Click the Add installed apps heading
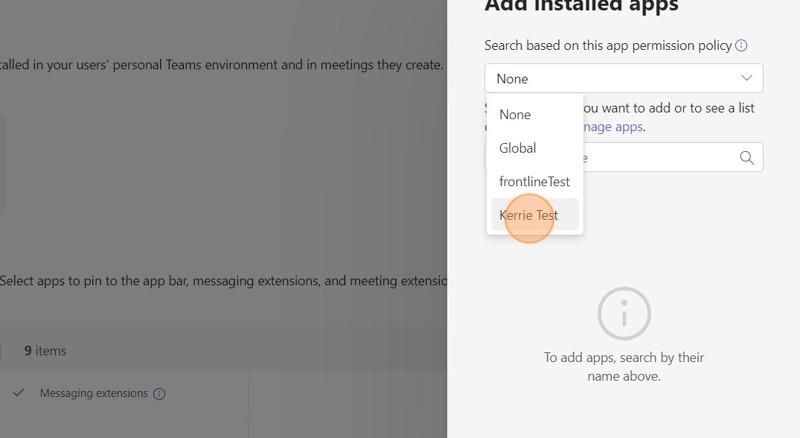 pos(582,6)
